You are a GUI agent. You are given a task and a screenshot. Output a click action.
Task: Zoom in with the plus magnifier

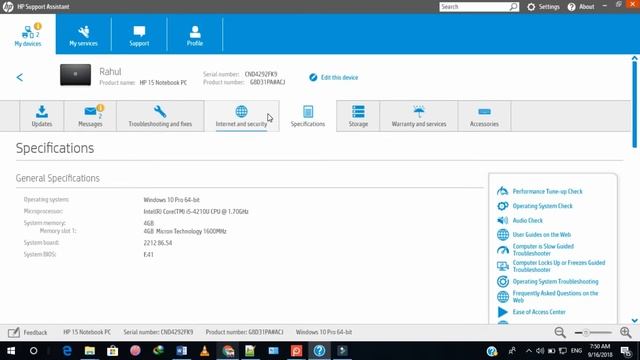pyautogui.click(x=626, y=332)
